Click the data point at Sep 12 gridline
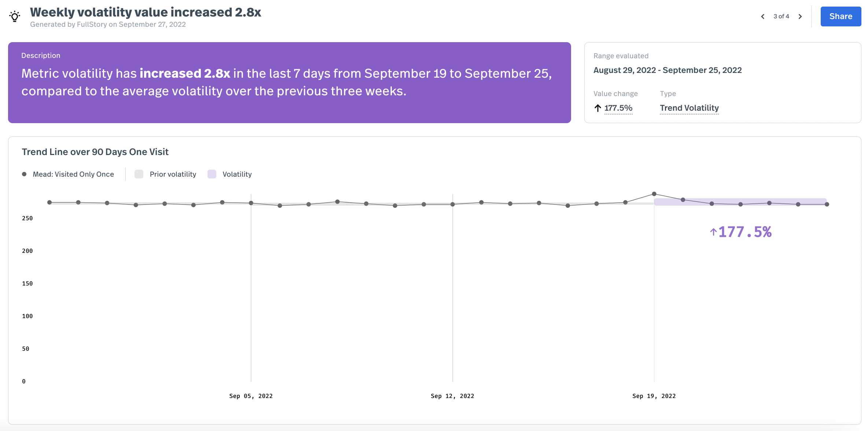This screenshot has height=431, width=868. 453,204
